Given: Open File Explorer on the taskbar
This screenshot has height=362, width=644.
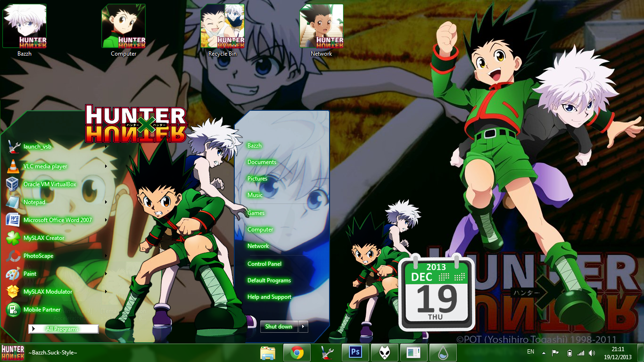Looking at the screenshot, I should [x=268, y=353].
